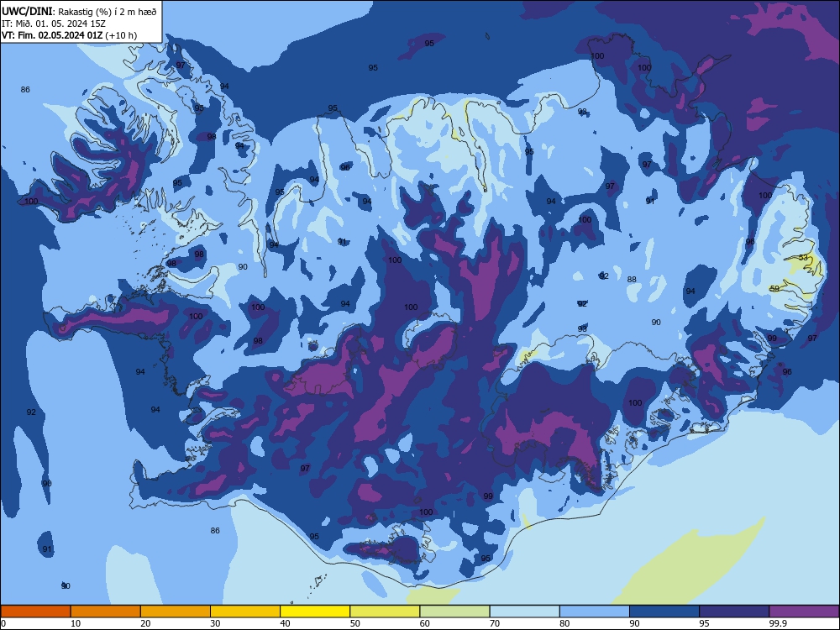The height and width of the screenshot is (630, 840).
Task: Click the legend tick label 99.9
Action: pyautogui.click(x=778, y=623)
